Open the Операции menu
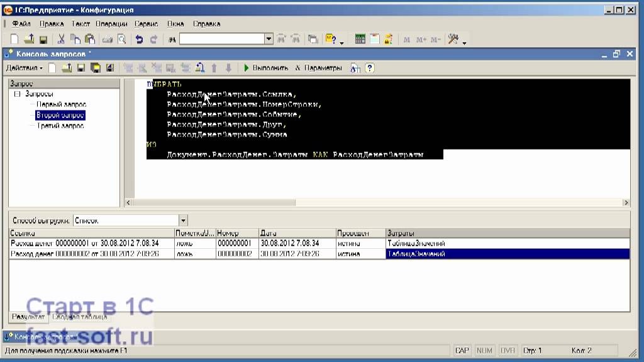 [111, 24]
